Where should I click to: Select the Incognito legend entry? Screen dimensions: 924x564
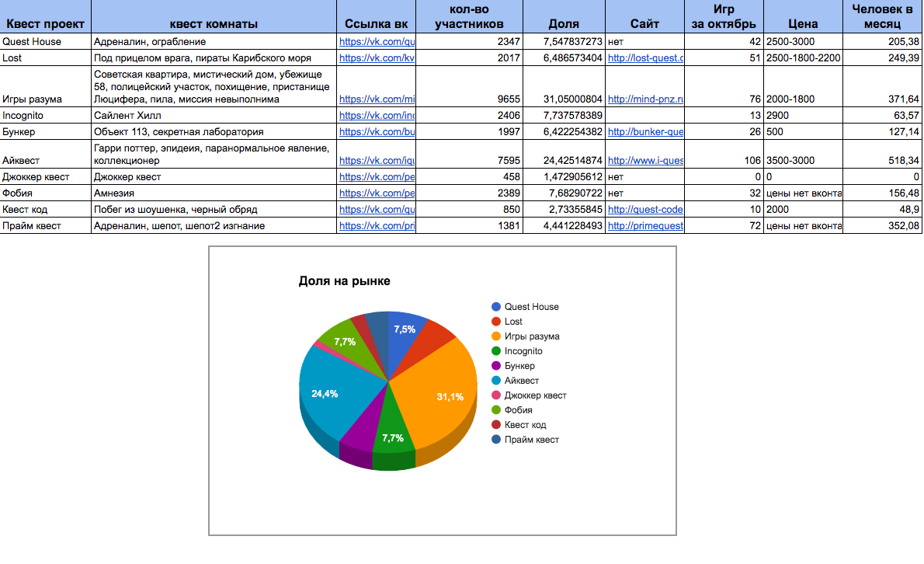pyautogui.click(x=517, y=351)
